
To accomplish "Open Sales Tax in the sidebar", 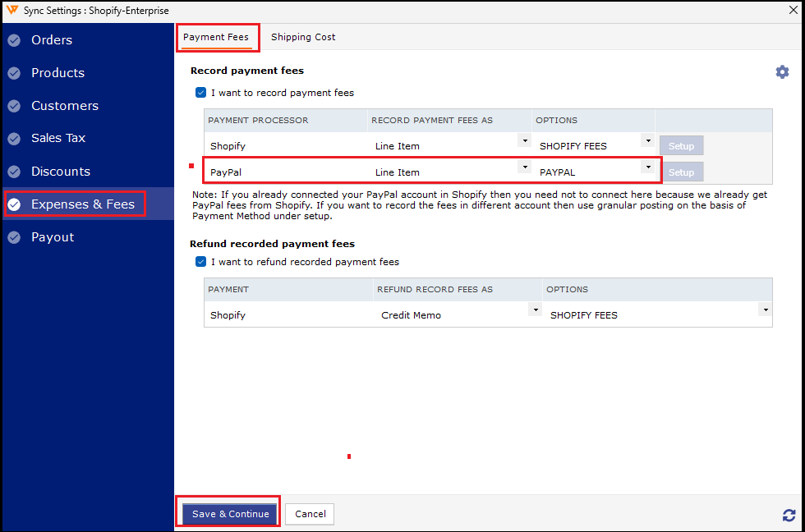I will pos(58,138).
